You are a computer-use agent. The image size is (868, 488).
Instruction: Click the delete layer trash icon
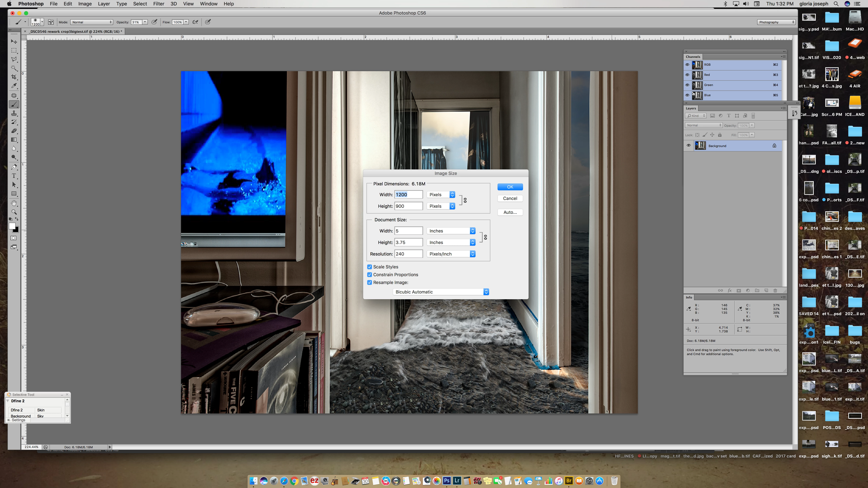pos(775,291)
